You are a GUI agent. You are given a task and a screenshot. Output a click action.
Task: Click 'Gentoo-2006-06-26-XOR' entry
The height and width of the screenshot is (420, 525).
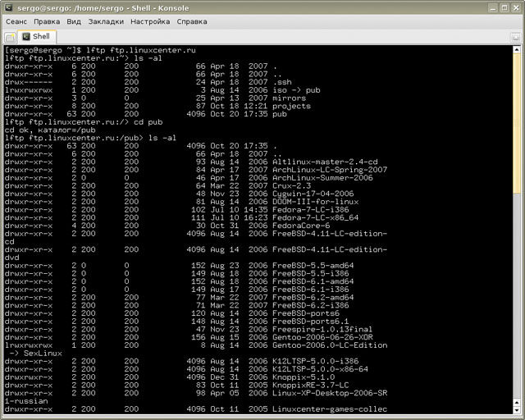point(322,338)
